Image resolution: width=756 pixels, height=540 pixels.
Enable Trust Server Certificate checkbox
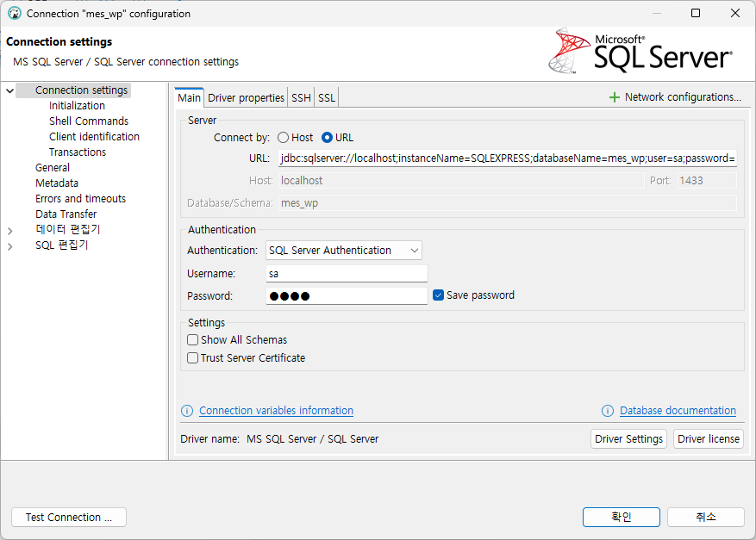(x=193, y=358)
